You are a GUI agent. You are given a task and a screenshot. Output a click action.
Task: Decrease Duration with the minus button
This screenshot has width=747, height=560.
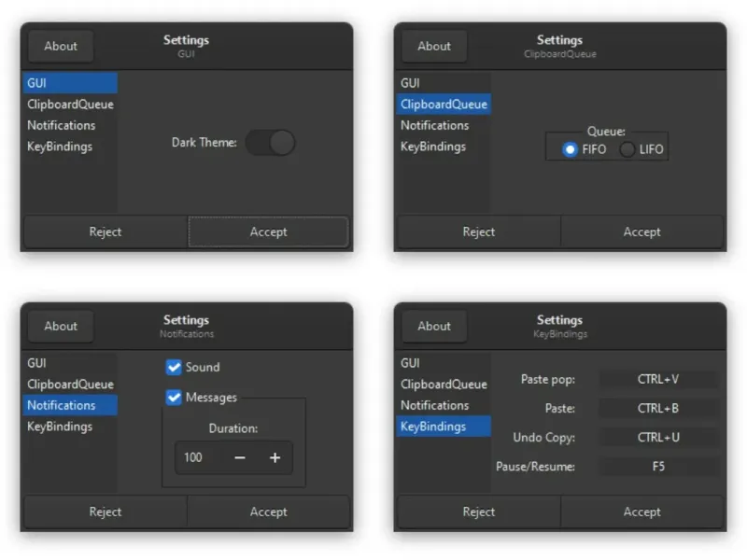(240, 457)
